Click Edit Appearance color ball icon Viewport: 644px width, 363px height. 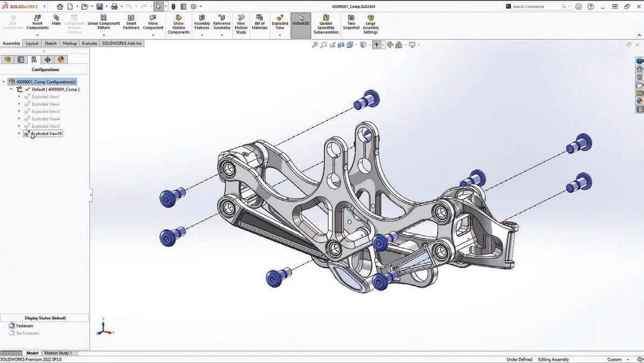tap(390, 45)
